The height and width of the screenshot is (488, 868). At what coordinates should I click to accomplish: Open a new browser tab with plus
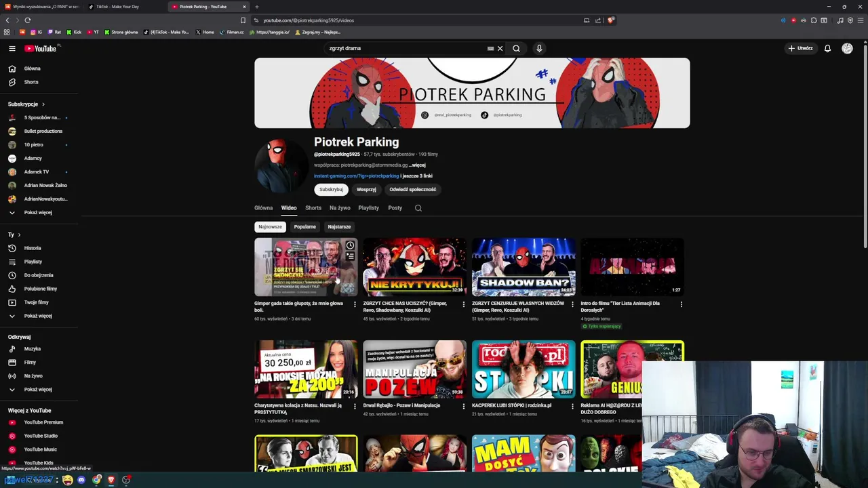pos(256,7)
